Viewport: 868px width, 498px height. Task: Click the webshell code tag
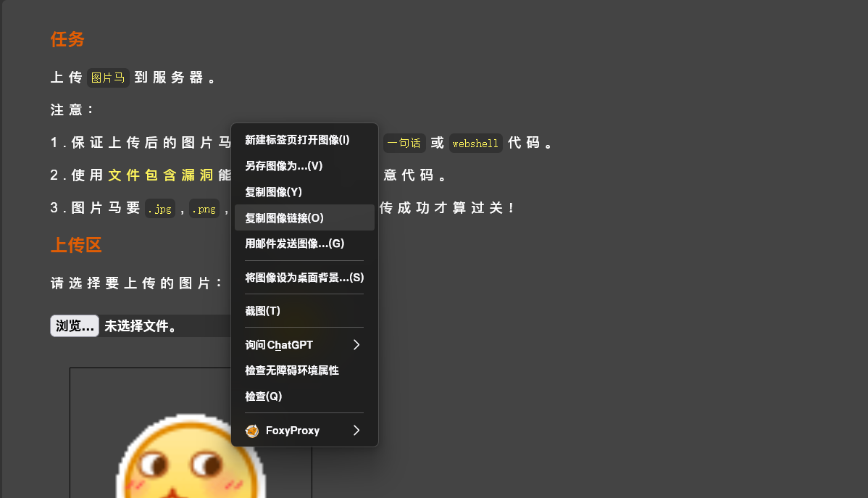[475, 143]
